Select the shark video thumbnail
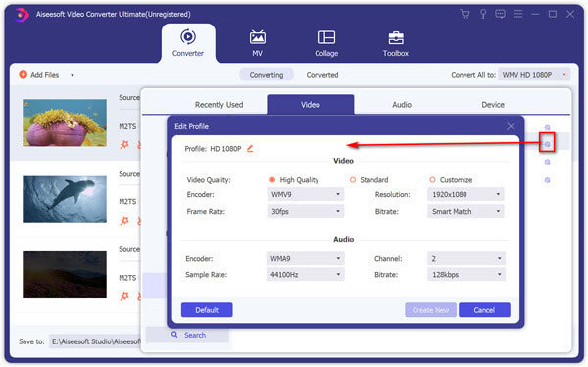 (65, 199)
